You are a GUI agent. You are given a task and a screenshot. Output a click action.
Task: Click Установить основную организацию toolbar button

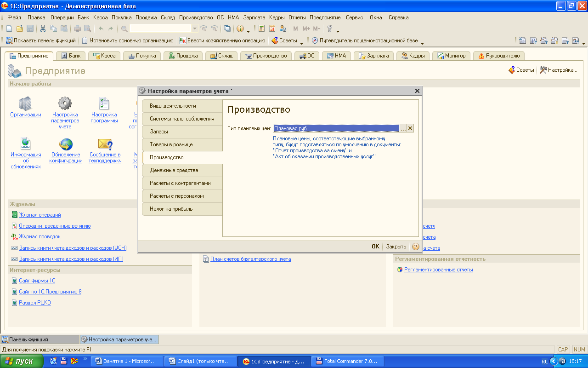[128, 40]
